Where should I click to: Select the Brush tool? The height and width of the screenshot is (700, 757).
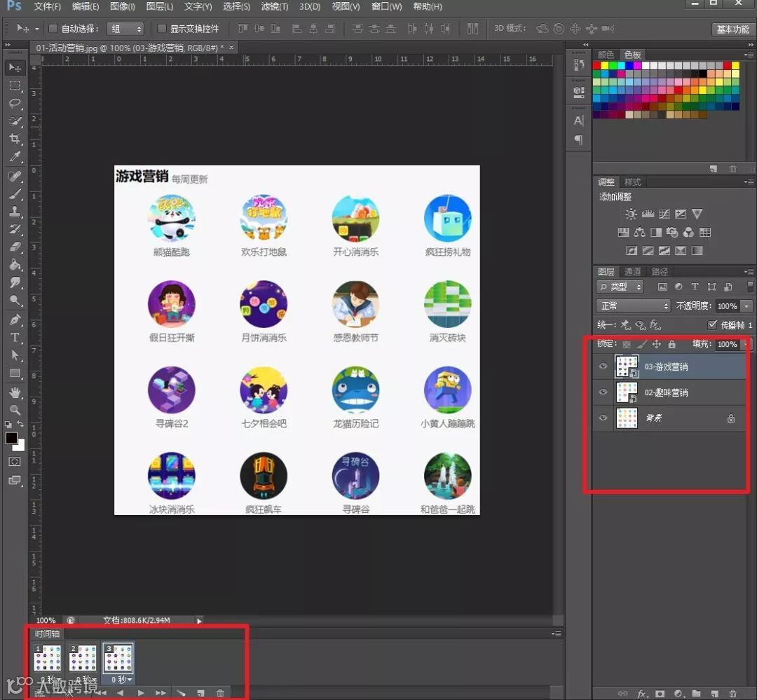15,194
